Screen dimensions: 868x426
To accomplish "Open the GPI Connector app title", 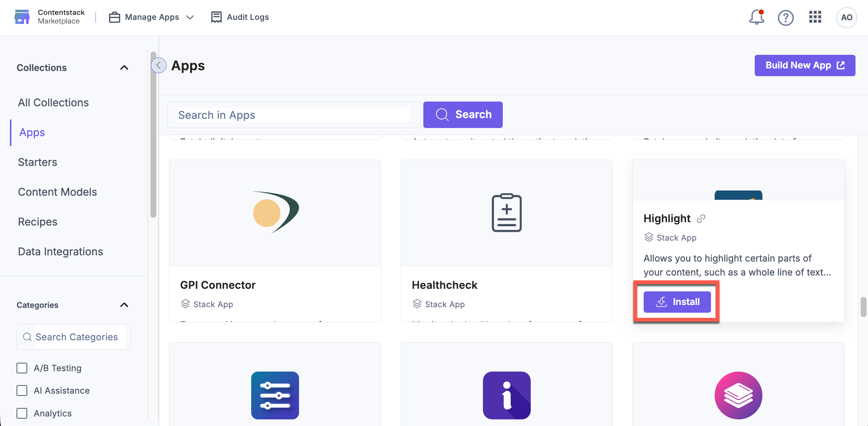I will pyautogui.click(x=218, y=285).
